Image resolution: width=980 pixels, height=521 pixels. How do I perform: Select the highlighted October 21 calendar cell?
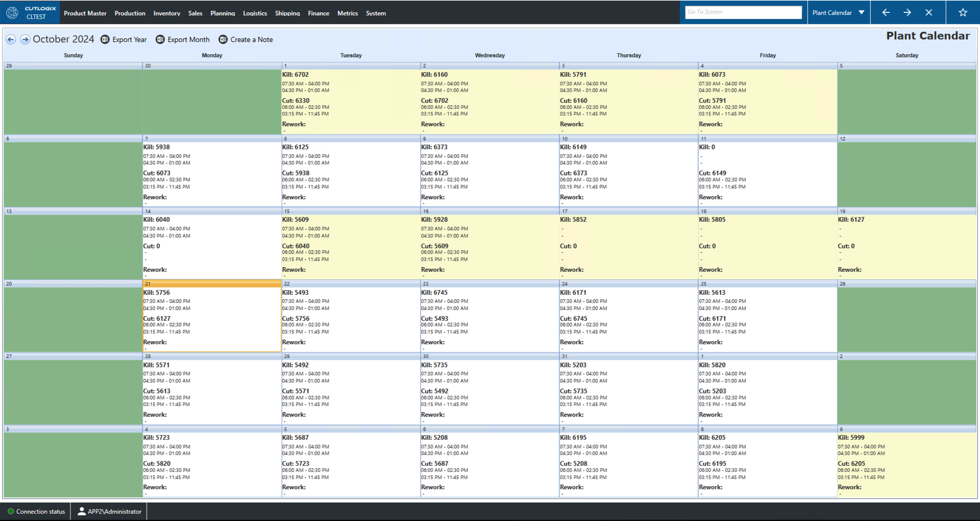pyautogui.click(x=211, y=317)
